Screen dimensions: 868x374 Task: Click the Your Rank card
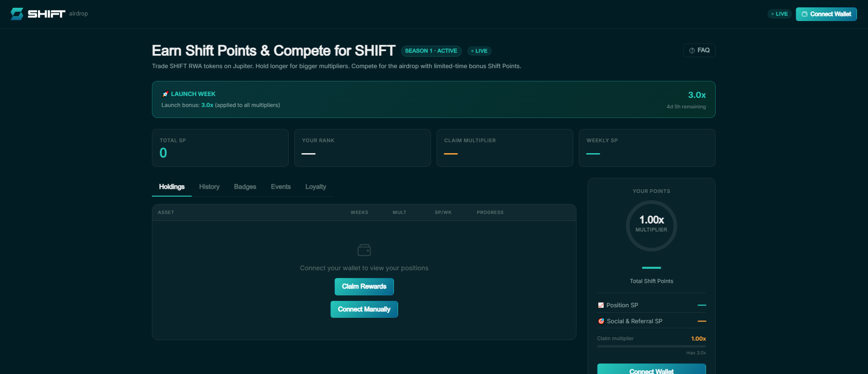click(362, 148)
